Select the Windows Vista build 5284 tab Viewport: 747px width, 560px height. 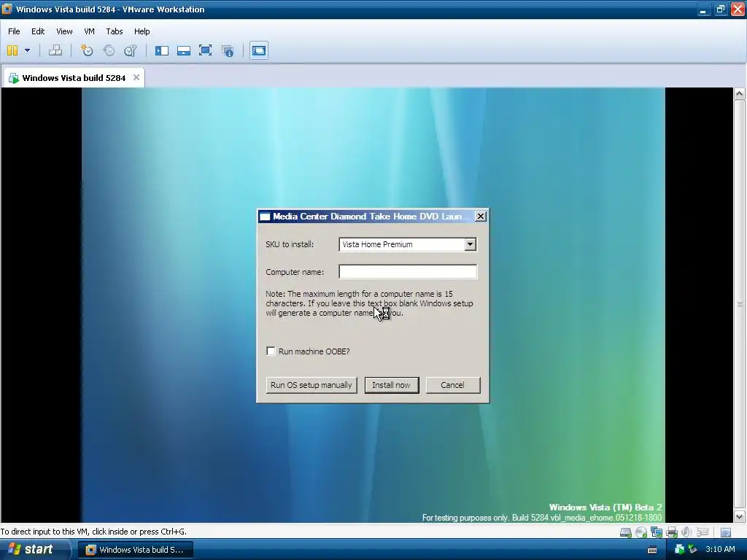click(74, 77)
